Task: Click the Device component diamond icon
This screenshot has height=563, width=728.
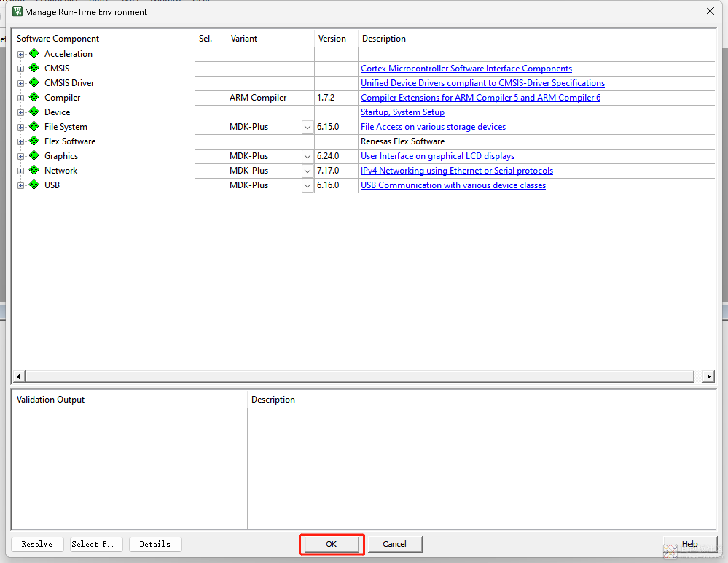Action: [x=34, y=112]
